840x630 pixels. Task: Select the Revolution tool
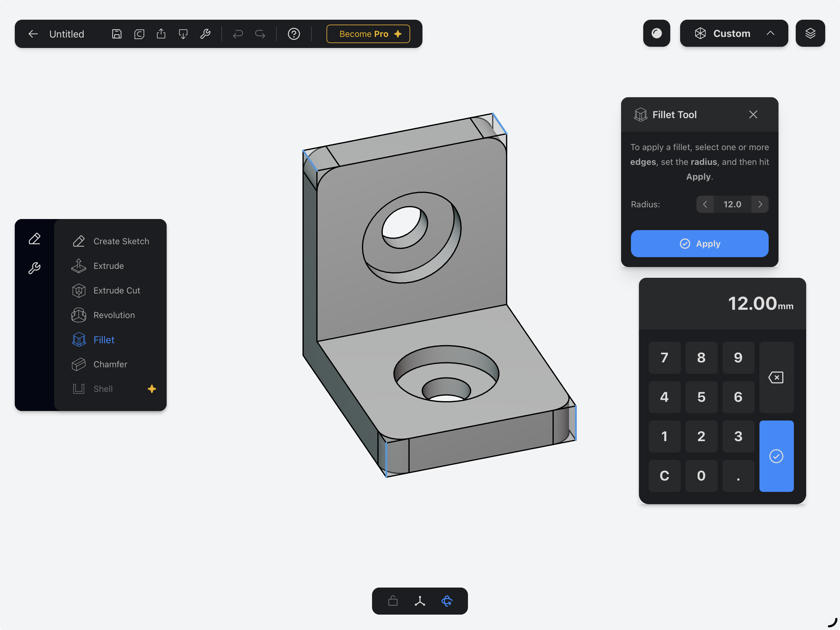pos(113,315)
